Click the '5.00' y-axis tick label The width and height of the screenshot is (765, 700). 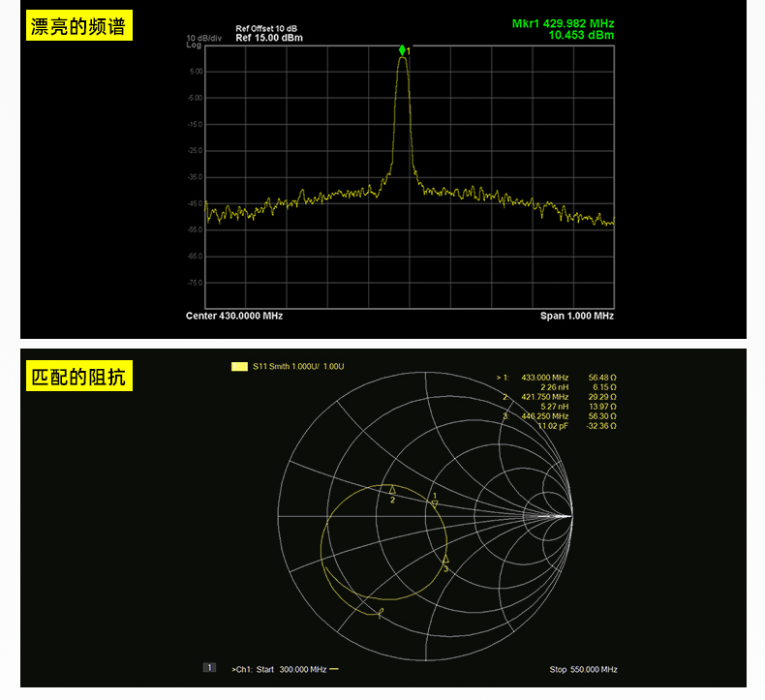[197, 72]
